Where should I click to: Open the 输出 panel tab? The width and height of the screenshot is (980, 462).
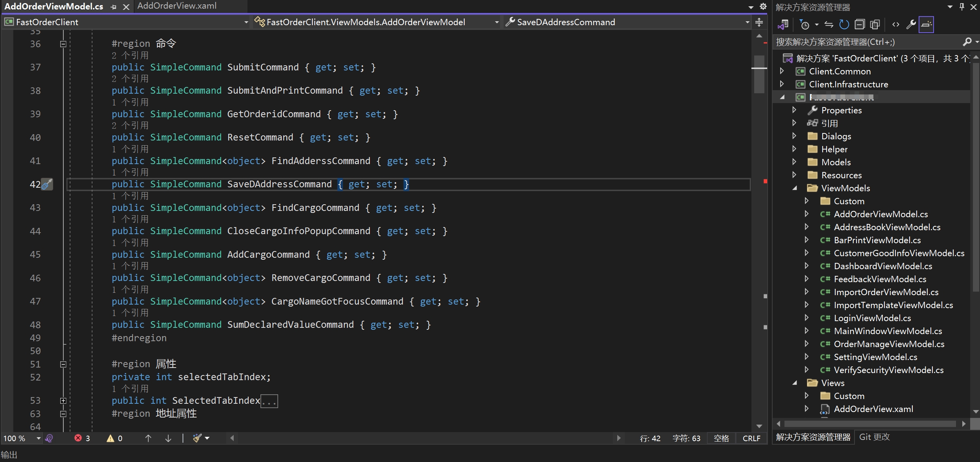(9, 455)
